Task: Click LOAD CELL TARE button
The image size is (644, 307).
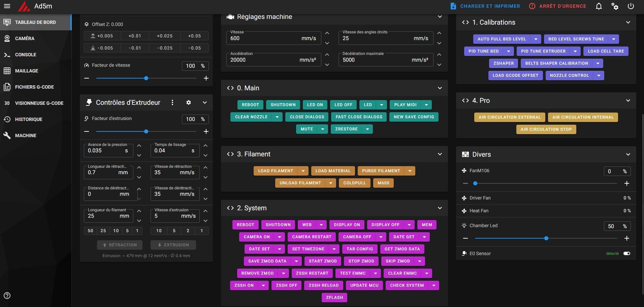Action: [x=606, y=51]
